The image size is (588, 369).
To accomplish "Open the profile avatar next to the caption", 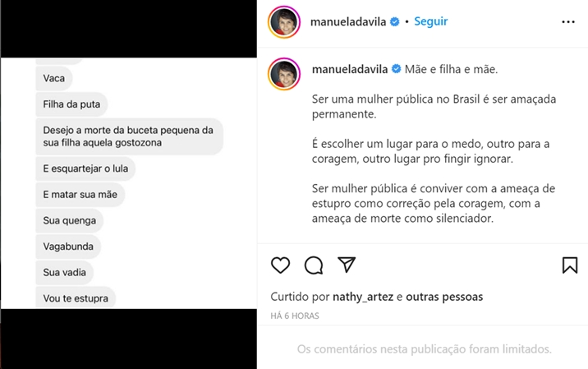I will coord(283,76).
